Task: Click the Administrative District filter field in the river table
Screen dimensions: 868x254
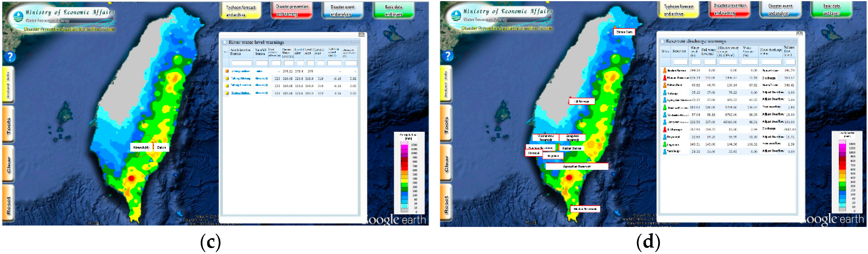Action: coord(241,63)
